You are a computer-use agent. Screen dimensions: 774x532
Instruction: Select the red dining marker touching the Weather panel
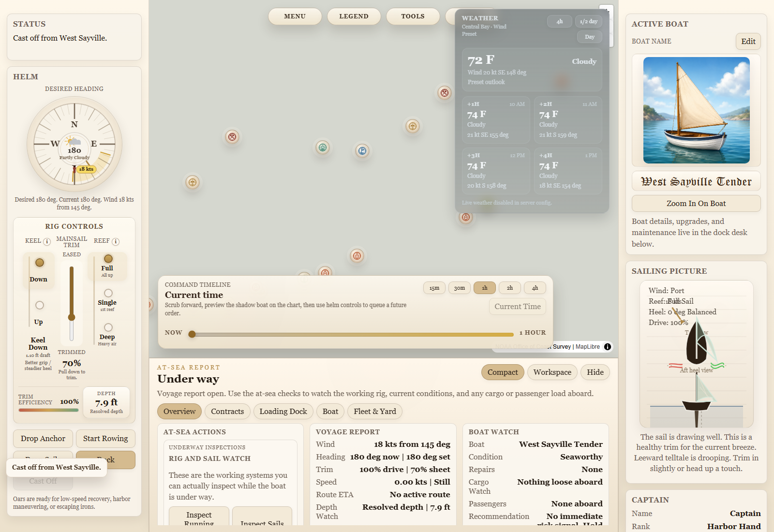point(445,92)
